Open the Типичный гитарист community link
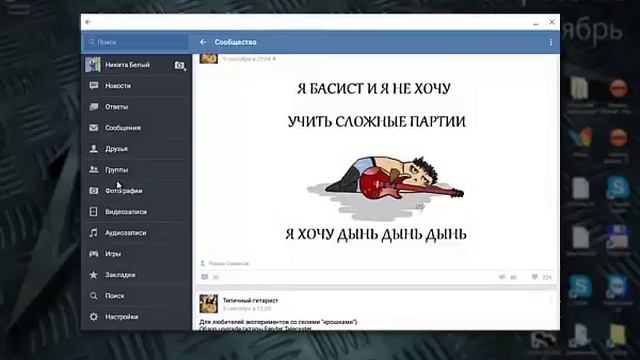Viewport: 640px width, 360px height. (x=250, y=300)
